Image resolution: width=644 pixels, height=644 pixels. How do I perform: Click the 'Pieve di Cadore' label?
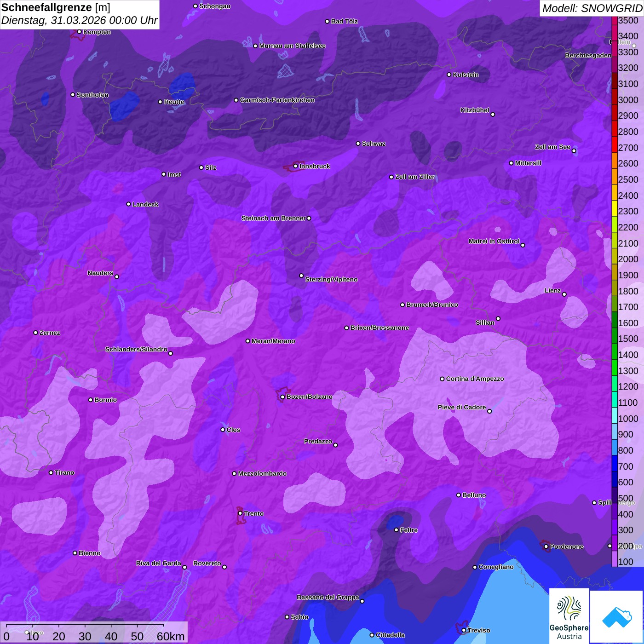click(x=462, y=407)
